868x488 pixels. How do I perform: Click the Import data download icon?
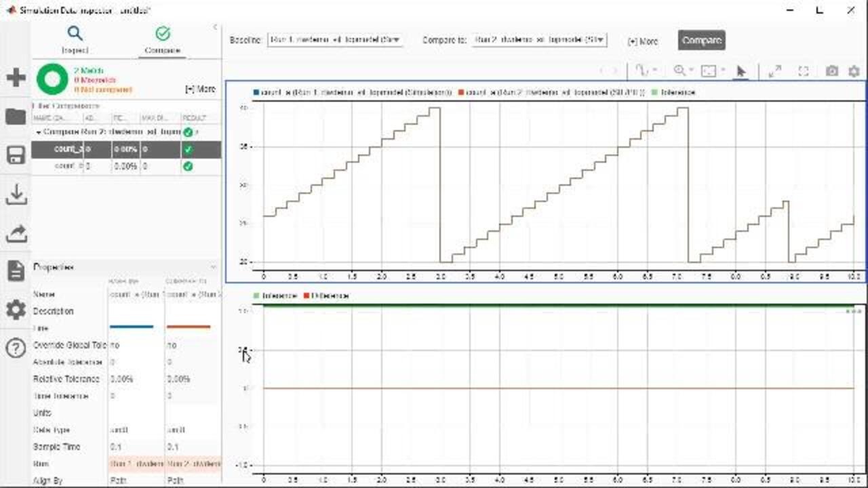coord(16,195)
